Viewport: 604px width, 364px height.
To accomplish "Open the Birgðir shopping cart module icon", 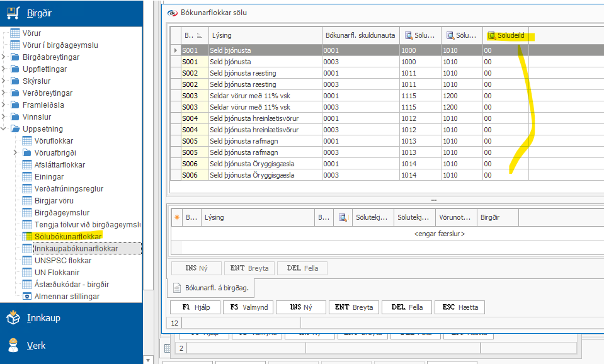I will click(x=13, y=13).
